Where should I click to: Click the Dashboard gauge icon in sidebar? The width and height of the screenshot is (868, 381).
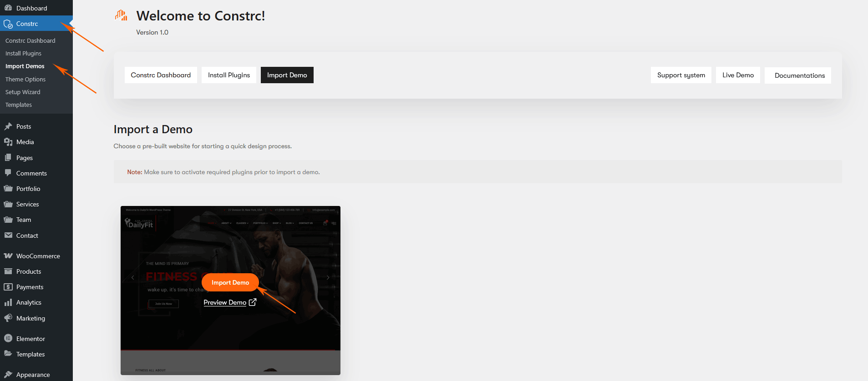pyautogui.click(x=8, y=8)
